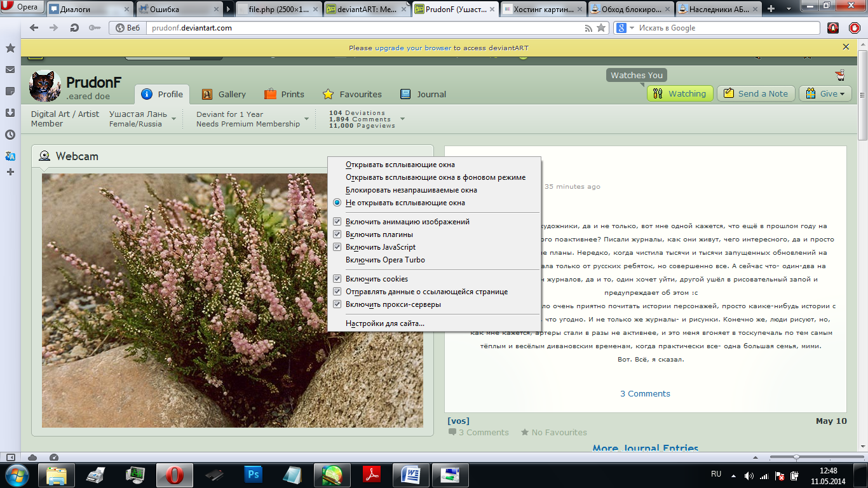Open History clock panel in sidebar
The width and height of the screenshot is (868, 488).
tap(10, 135)
